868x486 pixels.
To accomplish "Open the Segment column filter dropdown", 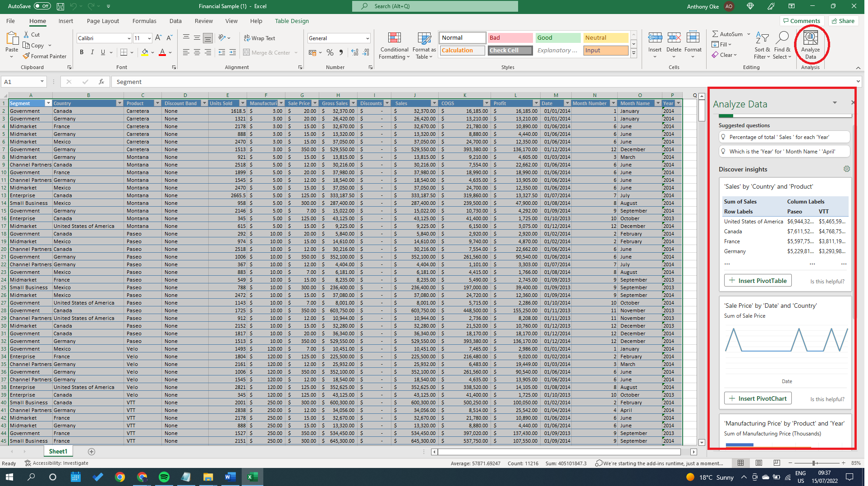I will tap(48, 103).
